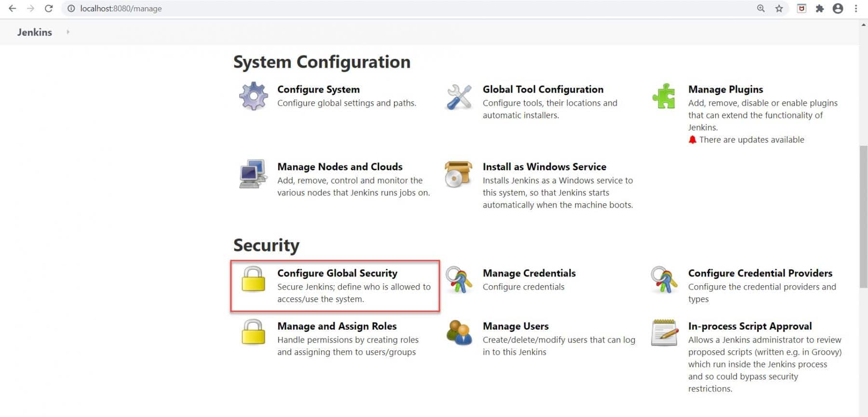This screenshot has height=417, width=868.
Task: Click the red shield extension icon
Action: tap(801, 8)
